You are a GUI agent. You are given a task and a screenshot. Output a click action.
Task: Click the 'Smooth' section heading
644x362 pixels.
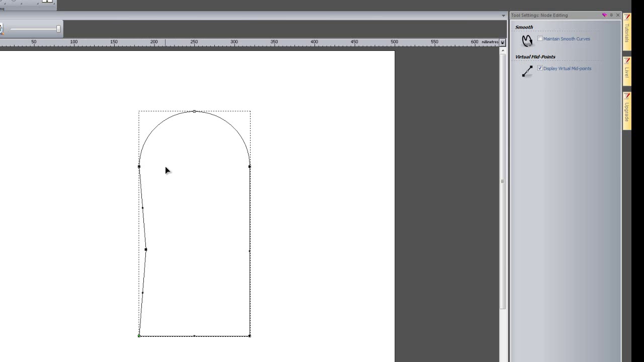524,27
